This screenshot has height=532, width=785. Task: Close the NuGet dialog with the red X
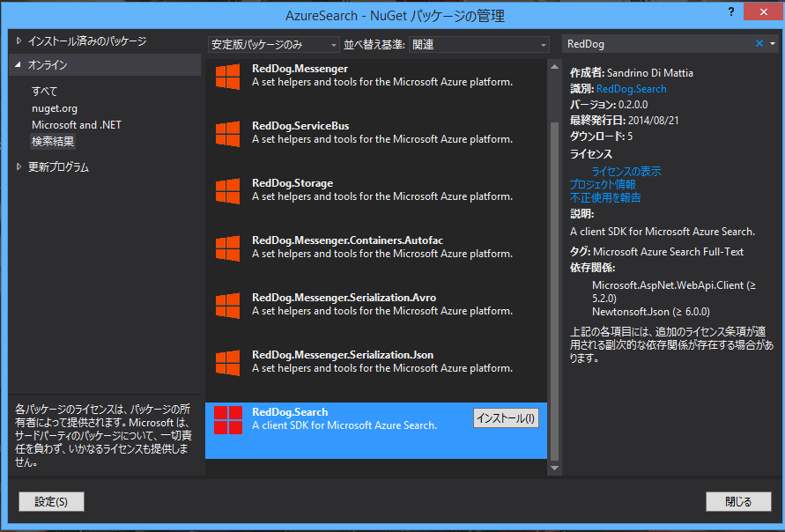(763, 11)
